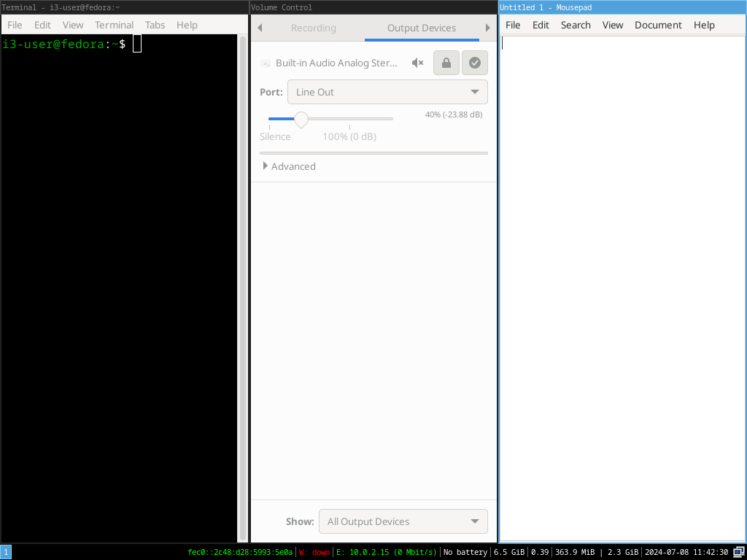Click the IPv6 address in status bar
This screenshot has width=747, height=560.
240,552
